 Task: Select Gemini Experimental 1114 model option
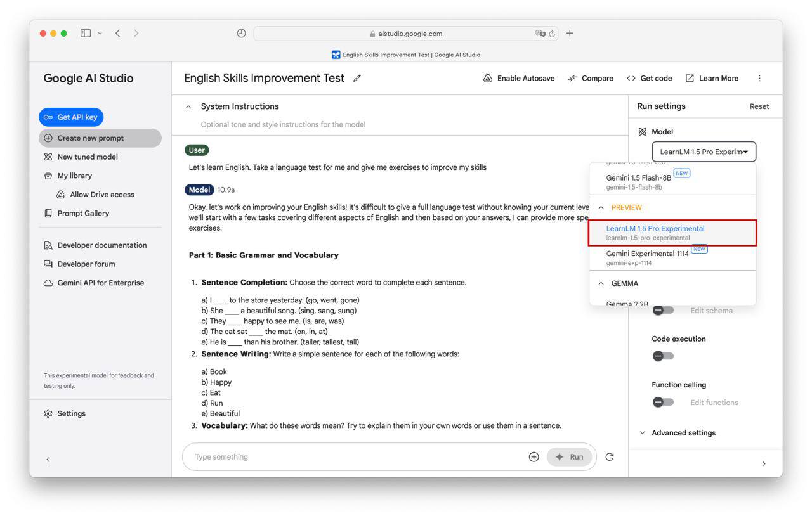[647, 257]
